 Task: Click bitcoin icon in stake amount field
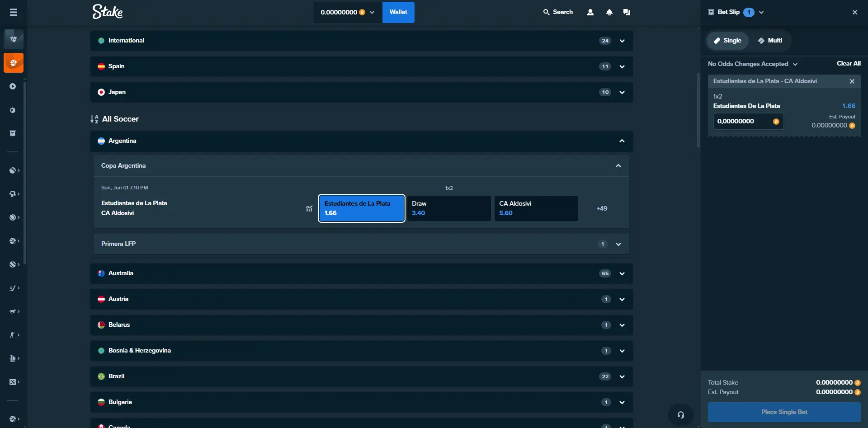[x=776, y=121]
